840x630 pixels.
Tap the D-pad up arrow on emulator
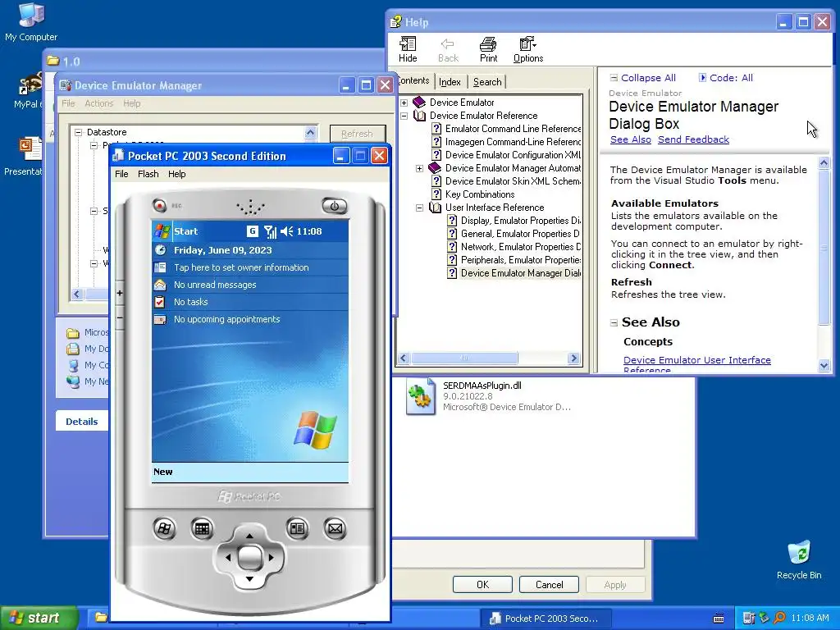[249, 536]
